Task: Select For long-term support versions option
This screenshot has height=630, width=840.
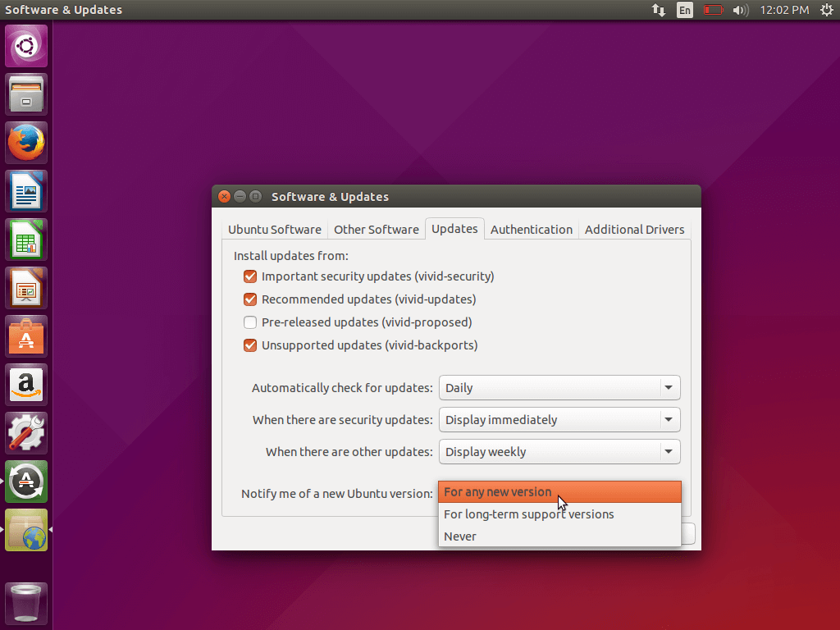Action: click(x=528, y=514)
